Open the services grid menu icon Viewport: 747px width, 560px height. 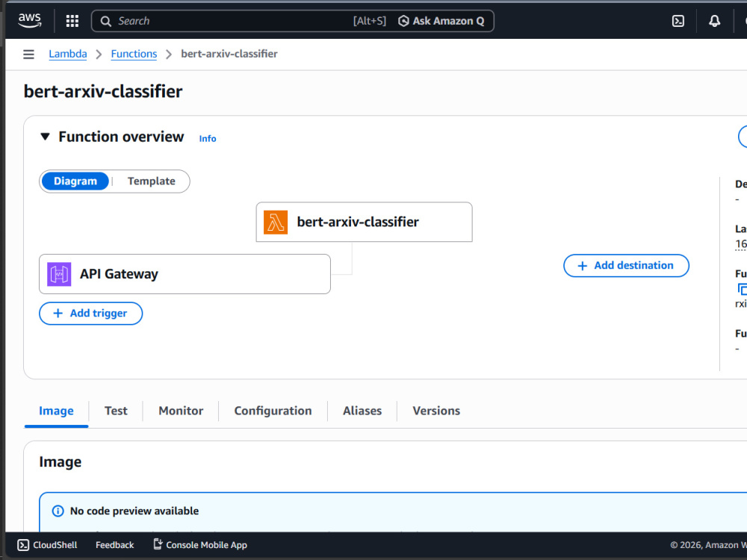click(72, 21)
